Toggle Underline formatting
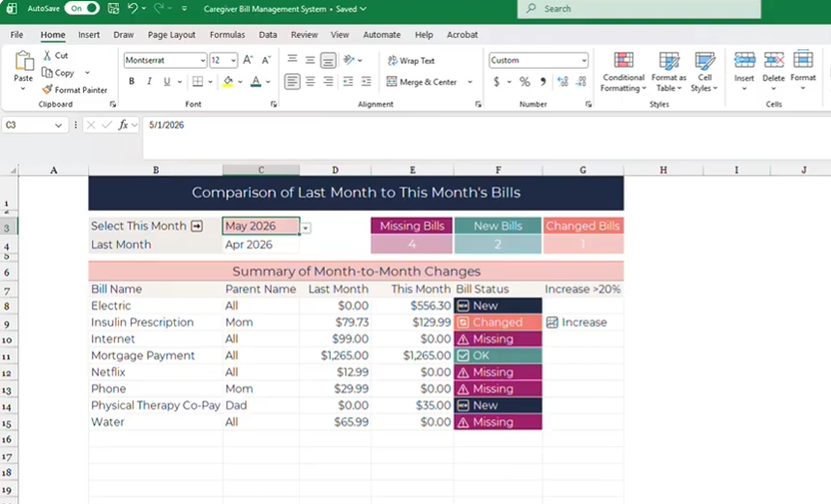831x504 pixels. 167,81
